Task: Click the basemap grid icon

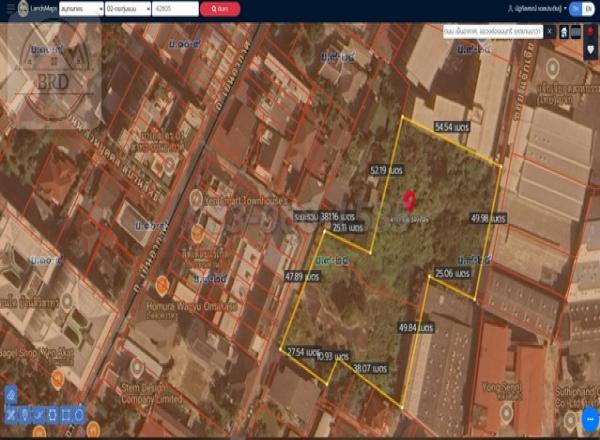Action: tap(577, 32)
